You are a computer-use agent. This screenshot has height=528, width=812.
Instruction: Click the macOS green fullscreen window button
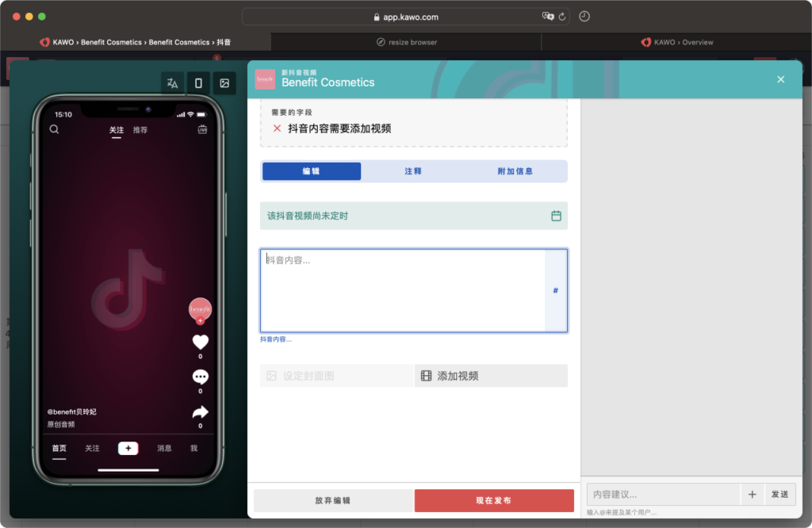[42, 17]
